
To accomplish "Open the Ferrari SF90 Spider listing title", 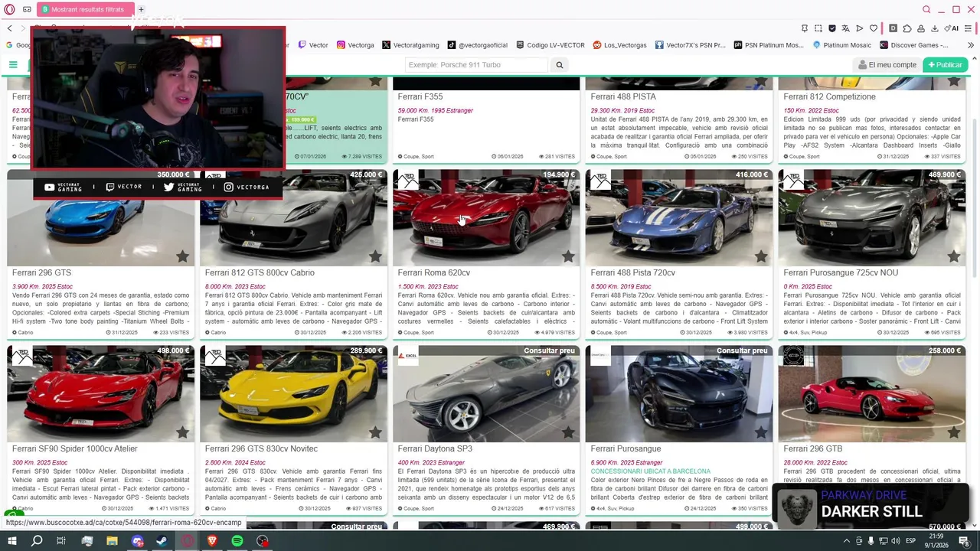I will point(75,448).
